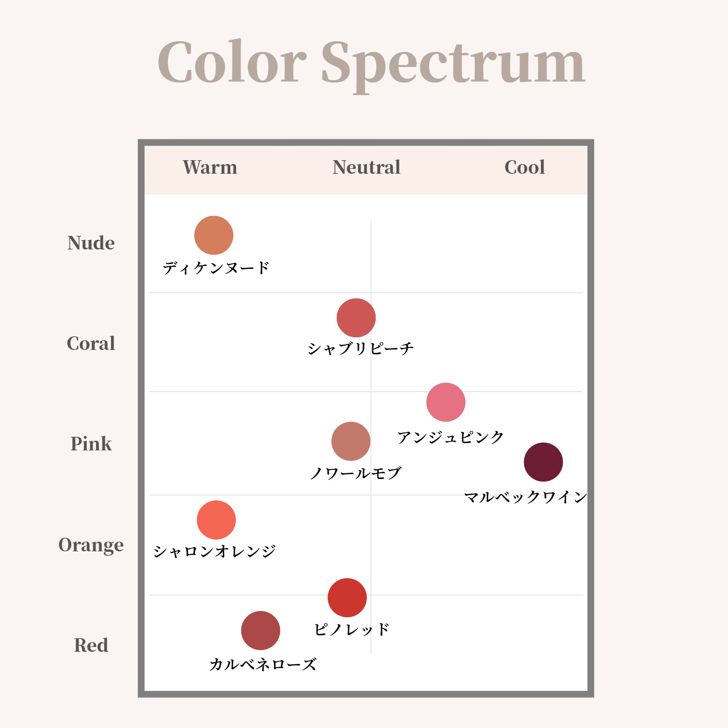
Task: Select the Pink row label
Action: [91, 444]
